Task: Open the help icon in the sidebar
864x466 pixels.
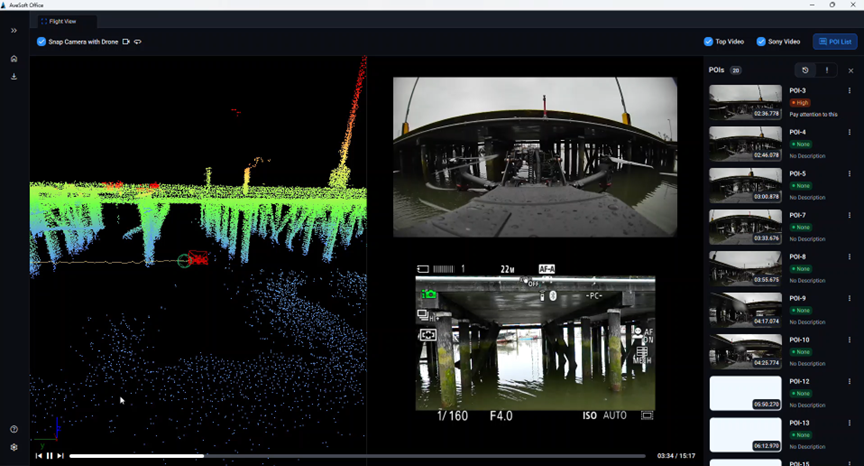Action: (x=14, y=429)
